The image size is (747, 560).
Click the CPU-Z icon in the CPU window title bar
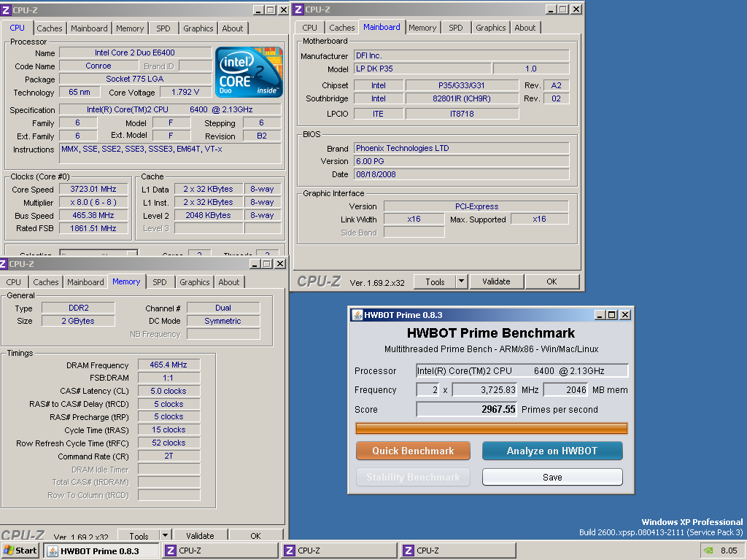click(x=6, y=9)
